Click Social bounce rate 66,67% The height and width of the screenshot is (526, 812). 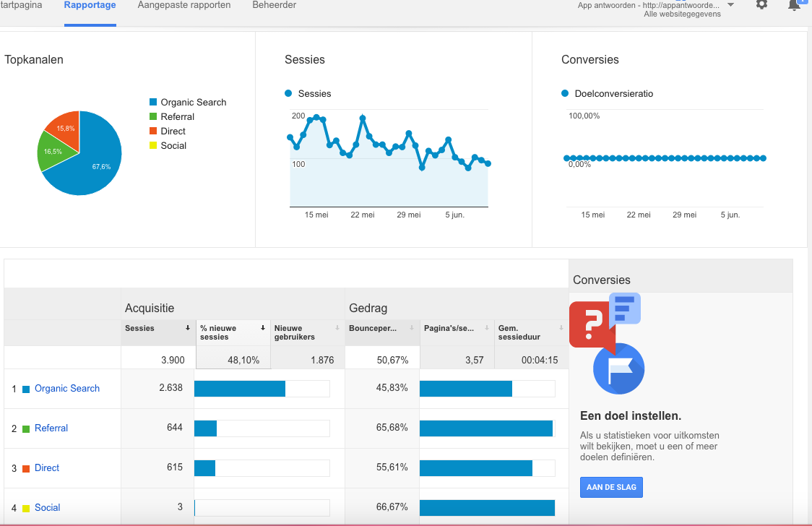click(x=392, y=506)
